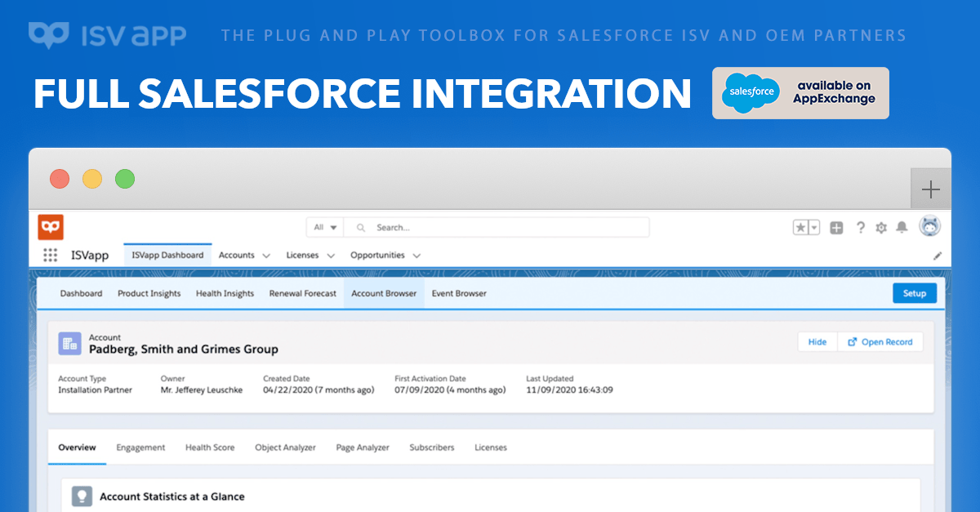Open Salesforce Setup via the gear icon
Image resolution: width=980 pixels, height=512 pixels.
(881, 228)
